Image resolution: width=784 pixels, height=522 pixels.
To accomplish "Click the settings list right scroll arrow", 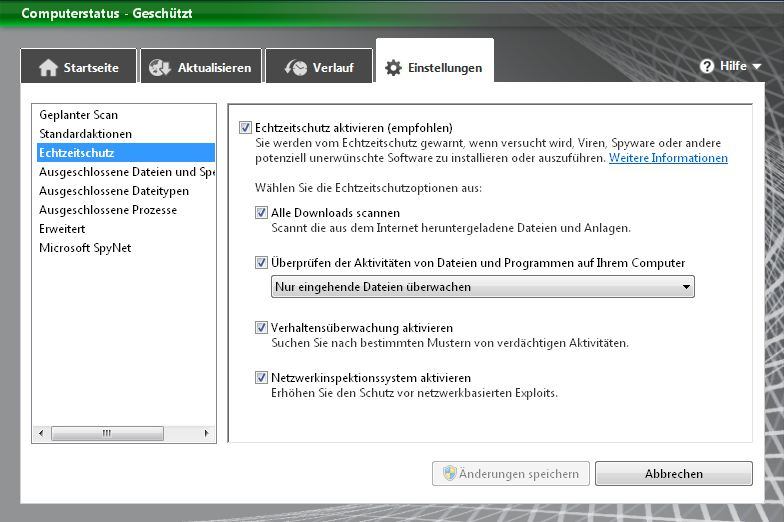I will coord(206,433).
